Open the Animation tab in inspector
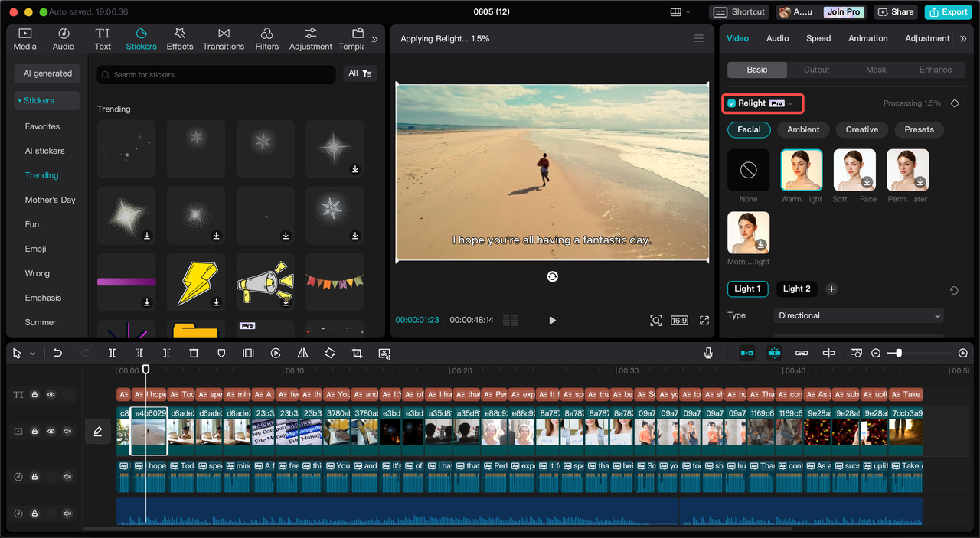The image size is (980, 538). [867, 38]
